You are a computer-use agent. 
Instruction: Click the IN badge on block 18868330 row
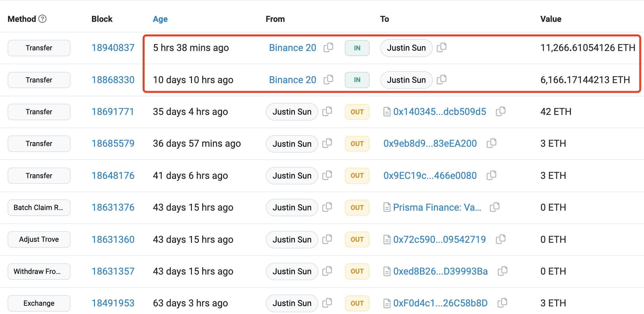coord(357,79)
